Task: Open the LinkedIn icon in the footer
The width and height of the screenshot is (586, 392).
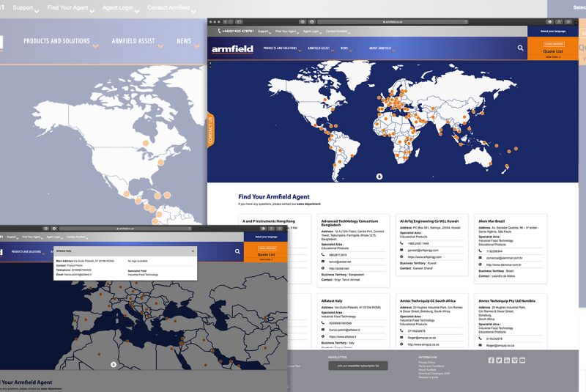Action: [507, 360]
